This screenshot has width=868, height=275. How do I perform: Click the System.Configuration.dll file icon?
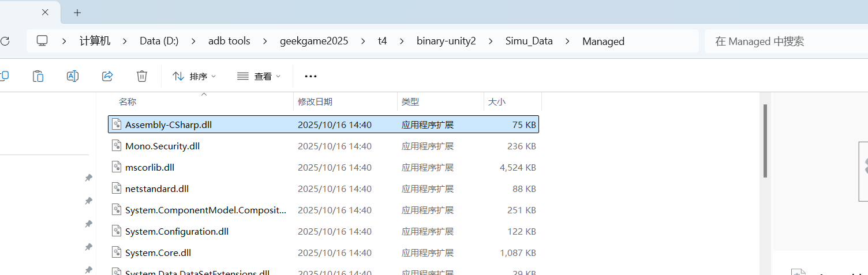(116, 231)
